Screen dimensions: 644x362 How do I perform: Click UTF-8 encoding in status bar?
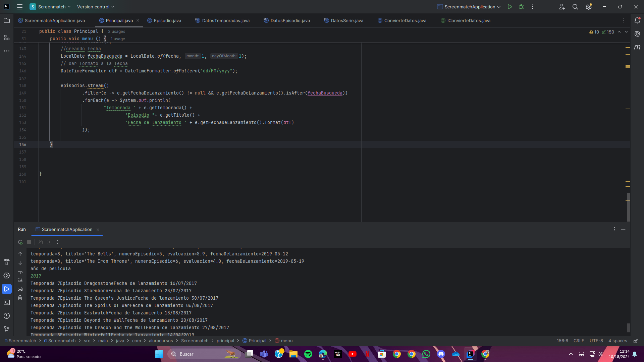596,341
